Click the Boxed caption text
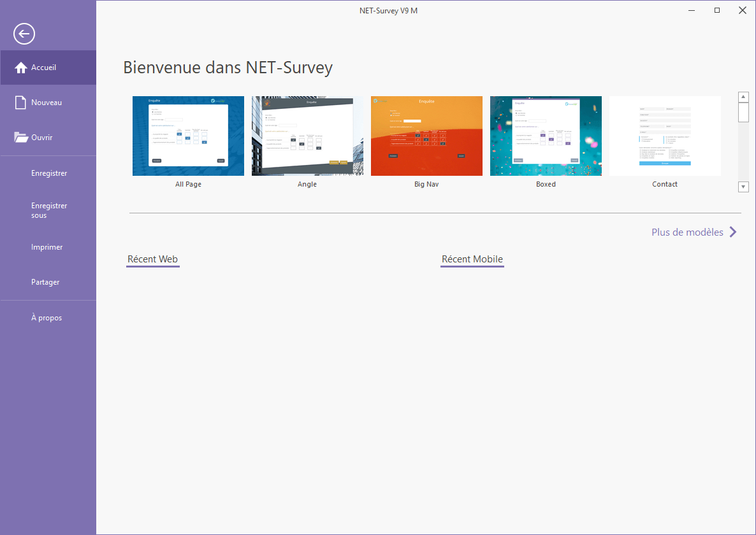This screenshot has height=535, width=756. 546,185
